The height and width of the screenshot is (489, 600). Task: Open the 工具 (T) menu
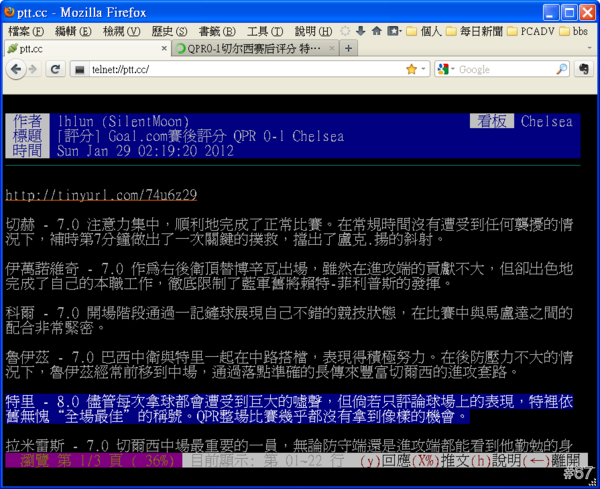pos(265,31)
